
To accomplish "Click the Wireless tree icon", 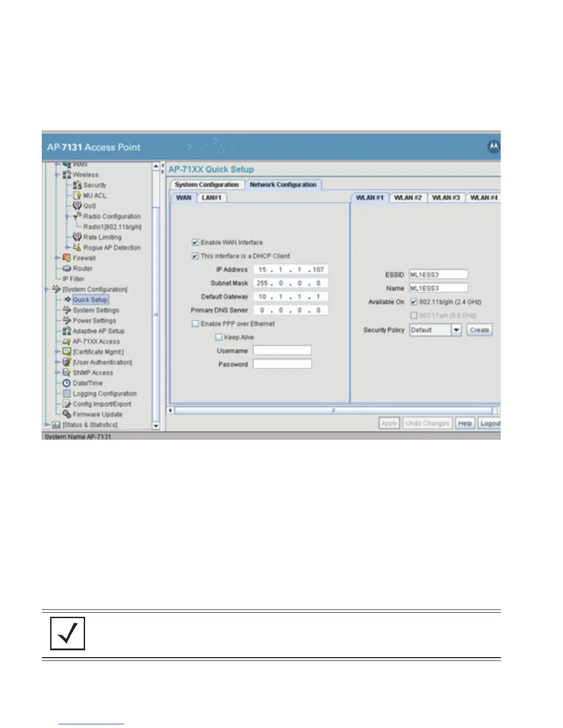I will pyautogui.click(x=67, y=175).
